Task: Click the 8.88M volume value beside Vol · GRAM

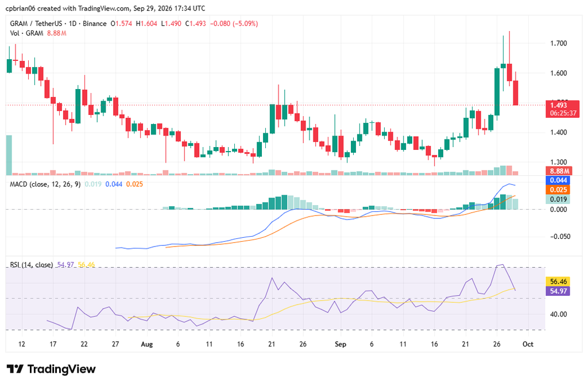Action: (57, 33)
